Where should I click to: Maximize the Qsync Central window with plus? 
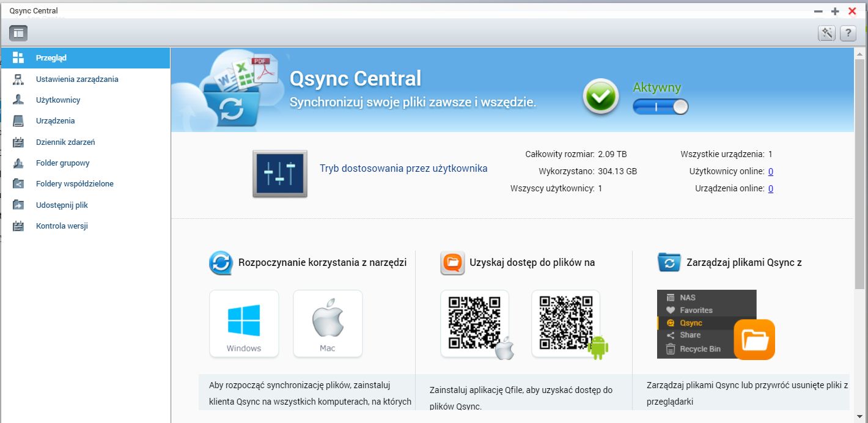(x=835, y=11)
